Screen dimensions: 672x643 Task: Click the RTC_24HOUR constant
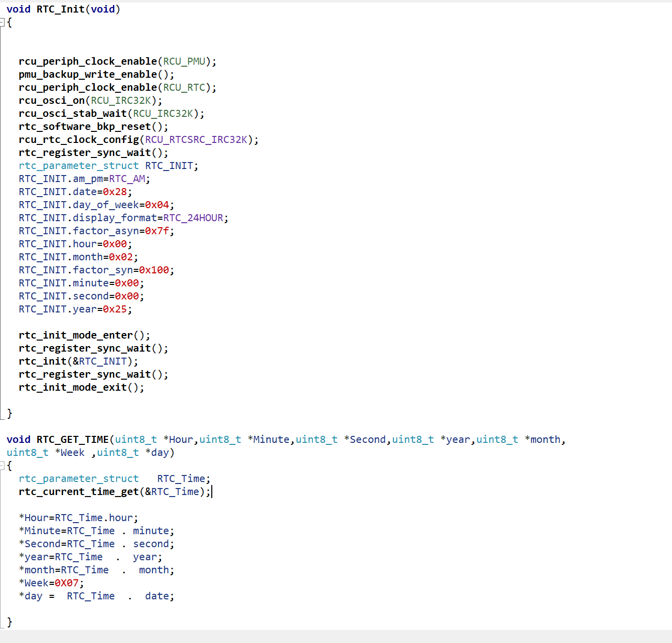tap(193, 218)
